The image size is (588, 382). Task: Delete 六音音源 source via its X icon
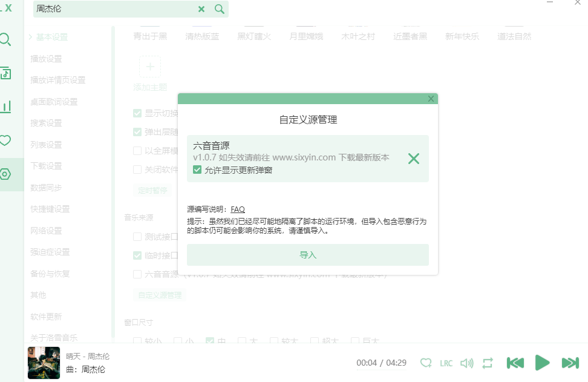coord(414,159)
